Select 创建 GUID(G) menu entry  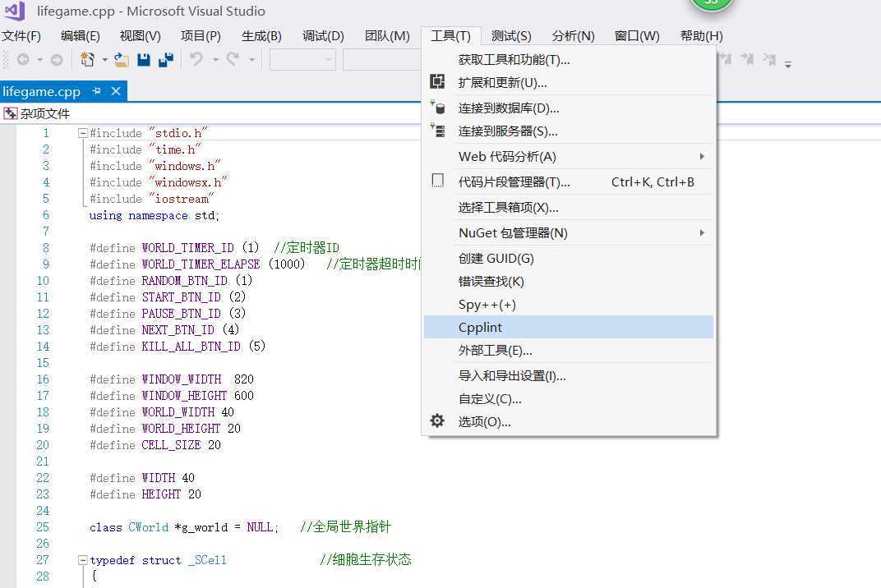569,258
